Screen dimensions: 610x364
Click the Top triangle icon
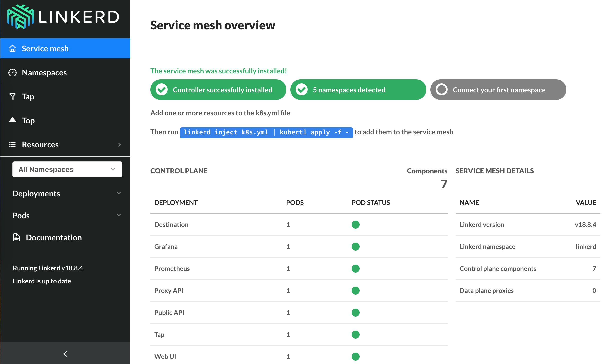pos(13,120)
